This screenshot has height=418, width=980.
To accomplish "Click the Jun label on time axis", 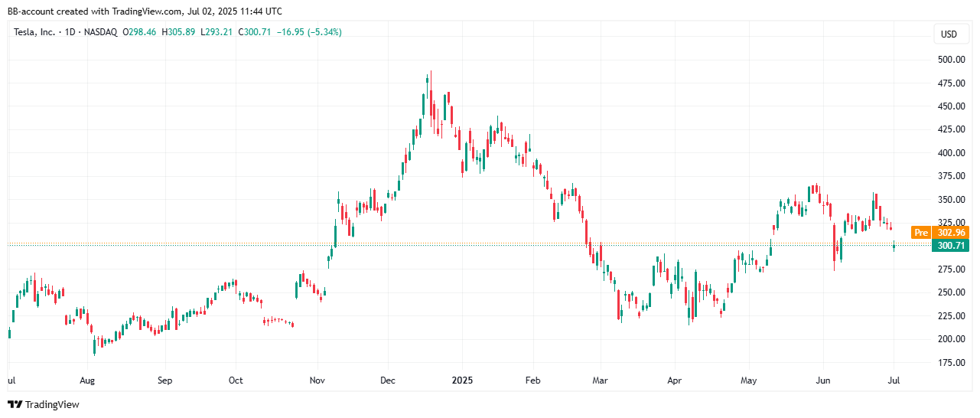I will coord(823,380).
